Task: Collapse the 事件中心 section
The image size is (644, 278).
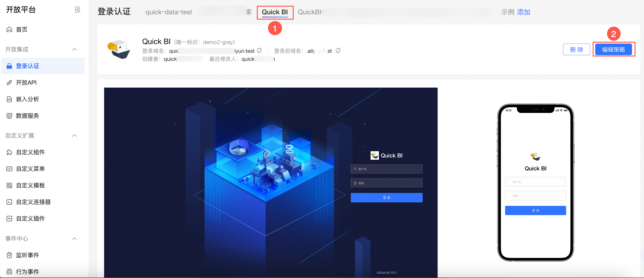Action: pos(74,238)
